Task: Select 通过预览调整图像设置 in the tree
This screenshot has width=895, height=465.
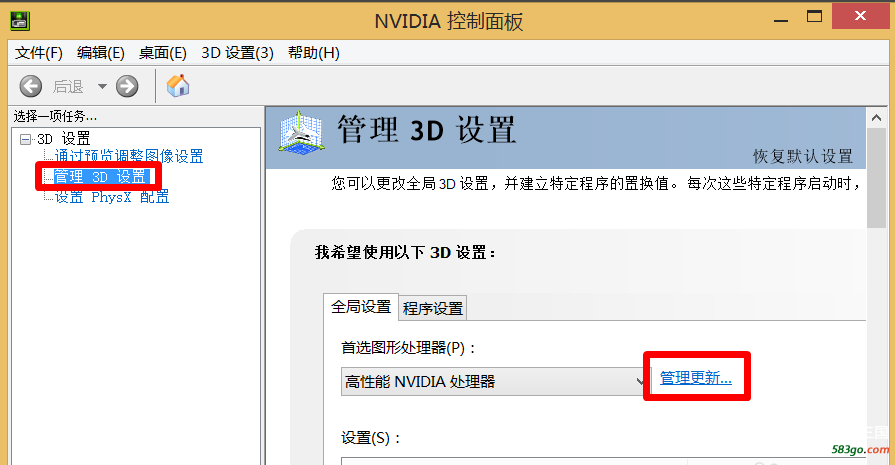Action: pyautogui.click(x=128, y=156)
